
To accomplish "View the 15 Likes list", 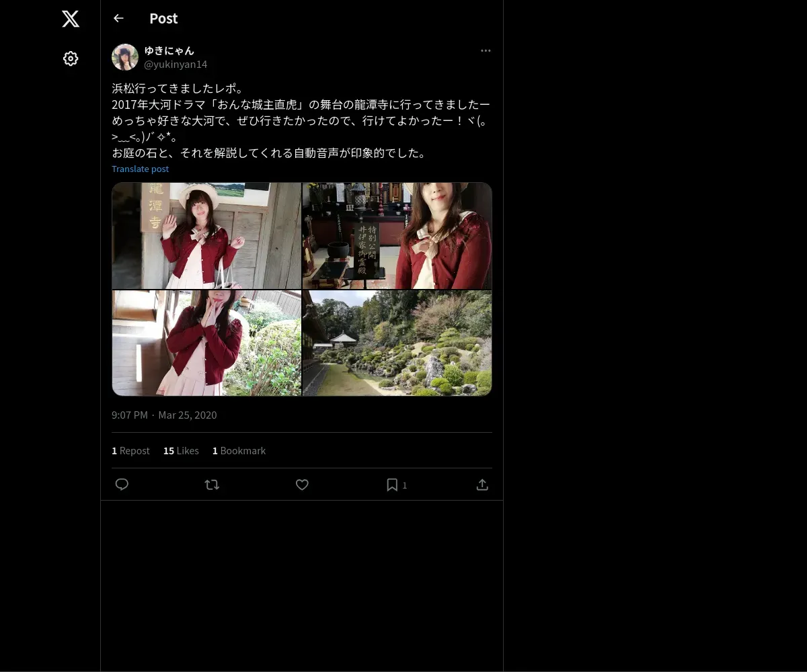I will click(x=181, y=451).
